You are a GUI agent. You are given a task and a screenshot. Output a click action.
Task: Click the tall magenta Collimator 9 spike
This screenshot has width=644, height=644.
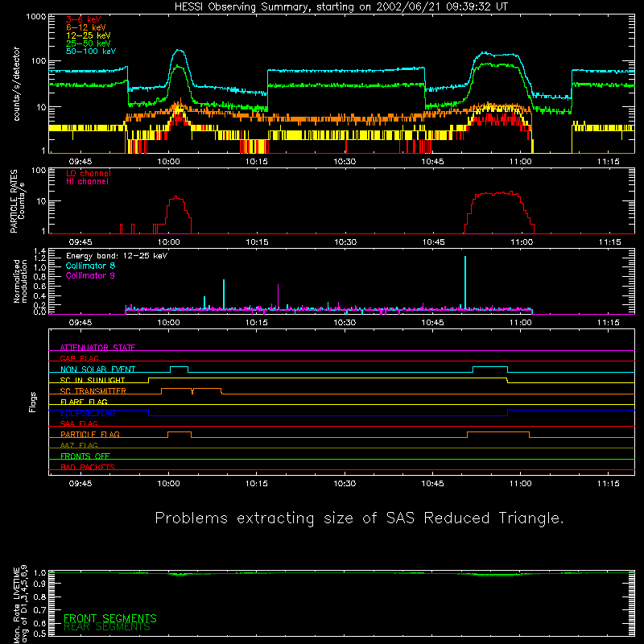[278, 295]
